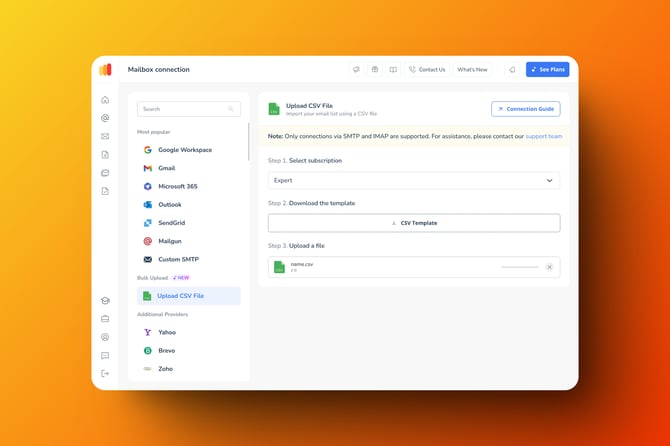Click the graduation cap icon in sidebar

tap(105, 301)
